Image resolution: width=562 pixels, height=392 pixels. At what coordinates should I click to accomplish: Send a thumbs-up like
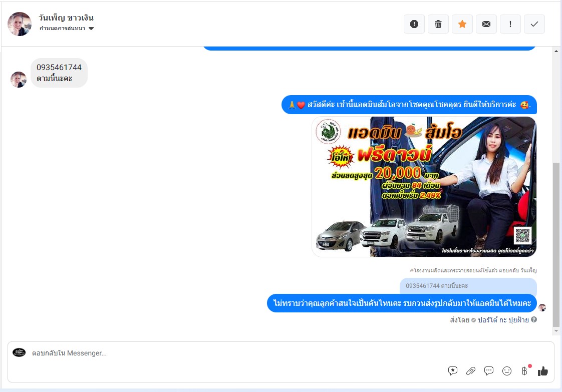(542, 371)
